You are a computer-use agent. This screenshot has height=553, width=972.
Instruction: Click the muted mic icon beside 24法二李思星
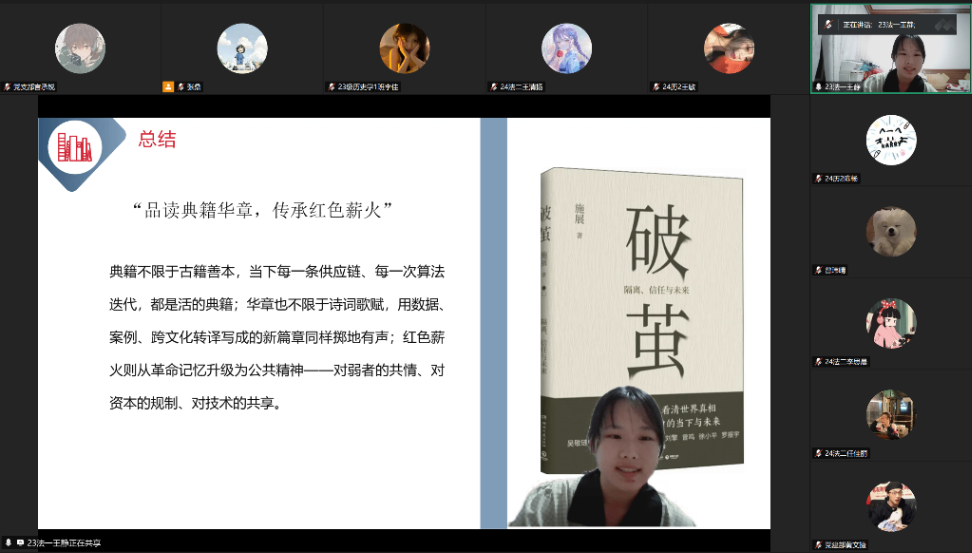817,361
